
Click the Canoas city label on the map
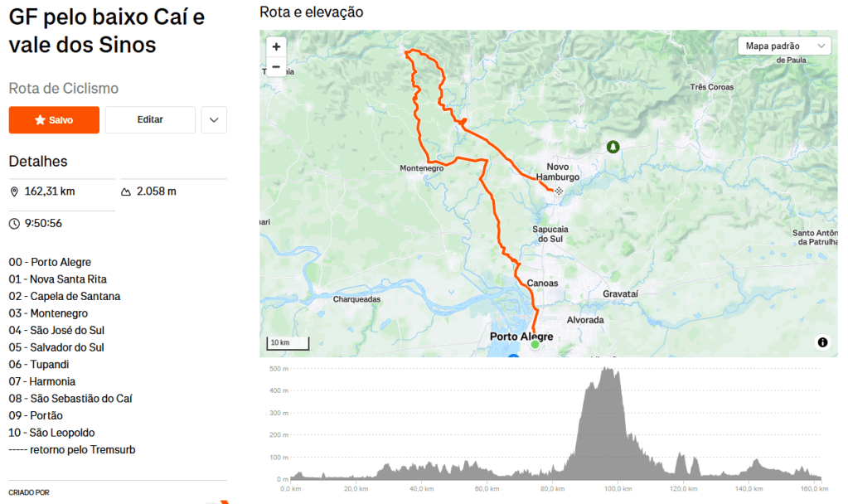(x=543, y=283)
